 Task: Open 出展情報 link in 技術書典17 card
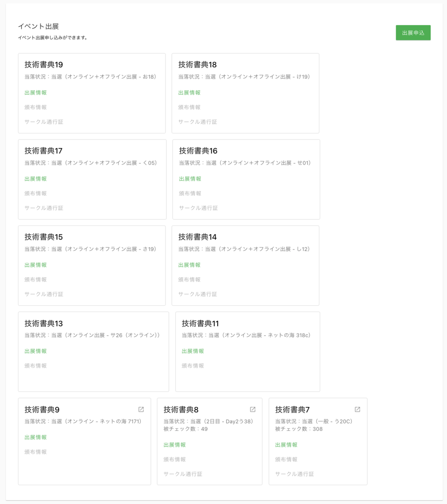(x=36, y=178)
